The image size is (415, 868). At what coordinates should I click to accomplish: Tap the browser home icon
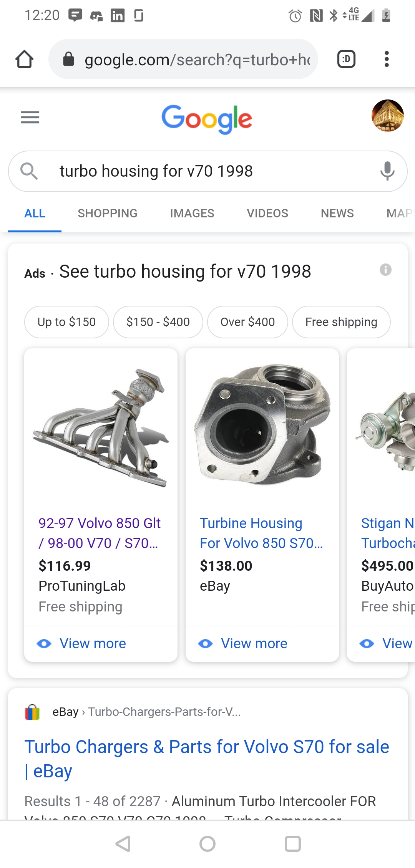24,60
